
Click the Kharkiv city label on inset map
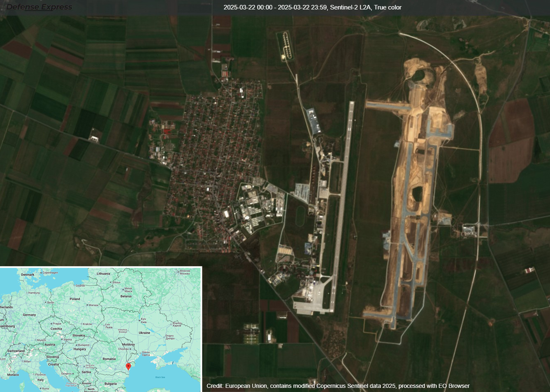pos(177,324)
